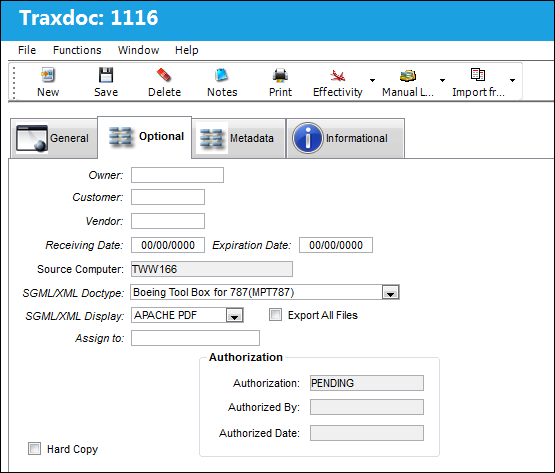Open Effectivity airplane icon
The image size is (555, 473).
pos(337,75)
